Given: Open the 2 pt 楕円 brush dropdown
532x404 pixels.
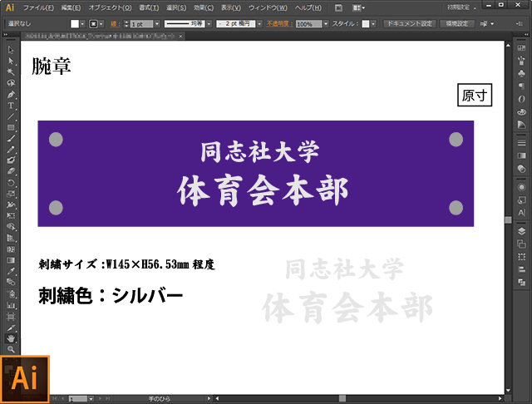Looking at the screenshot, I should pos(259,24).
